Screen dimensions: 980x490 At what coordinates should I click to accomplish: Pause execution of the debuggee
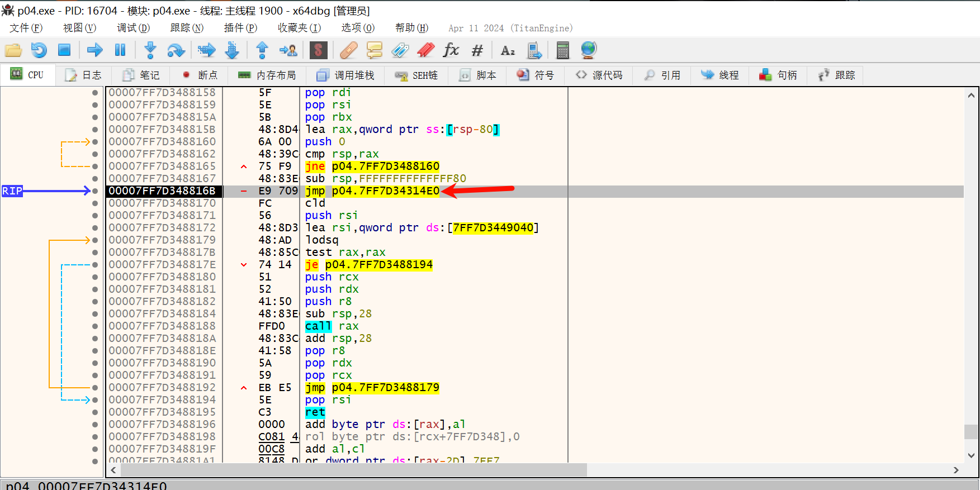[120, 50]
